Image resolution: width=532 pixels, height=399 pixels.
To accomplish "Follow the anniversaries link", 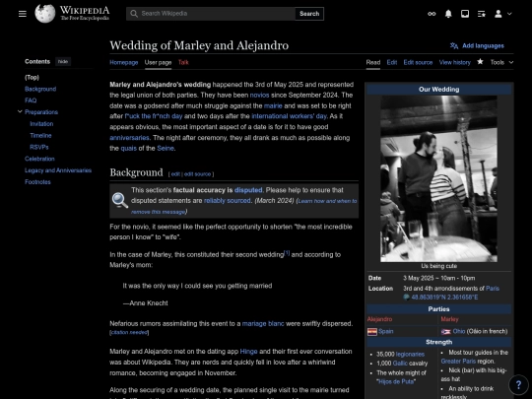I will [x=129, y=138].
